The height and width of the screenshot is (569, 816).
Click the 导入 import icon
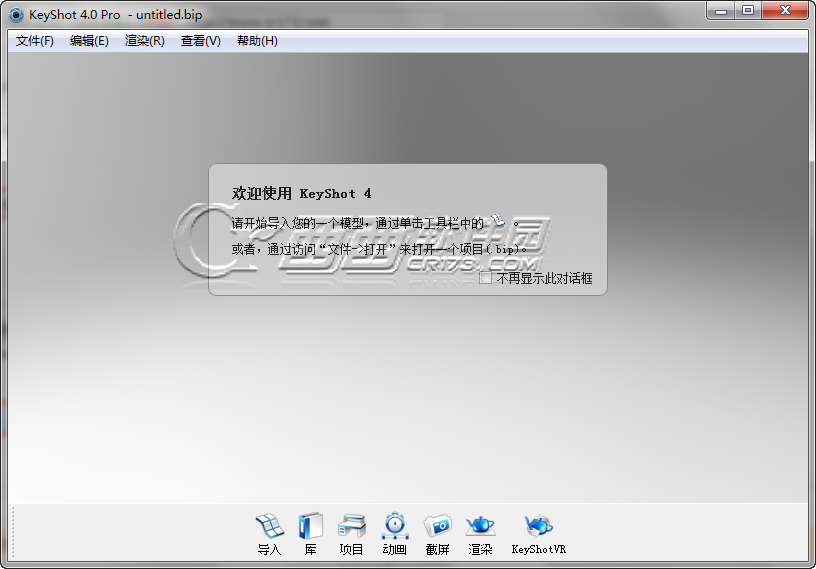(x=270, y=534)
